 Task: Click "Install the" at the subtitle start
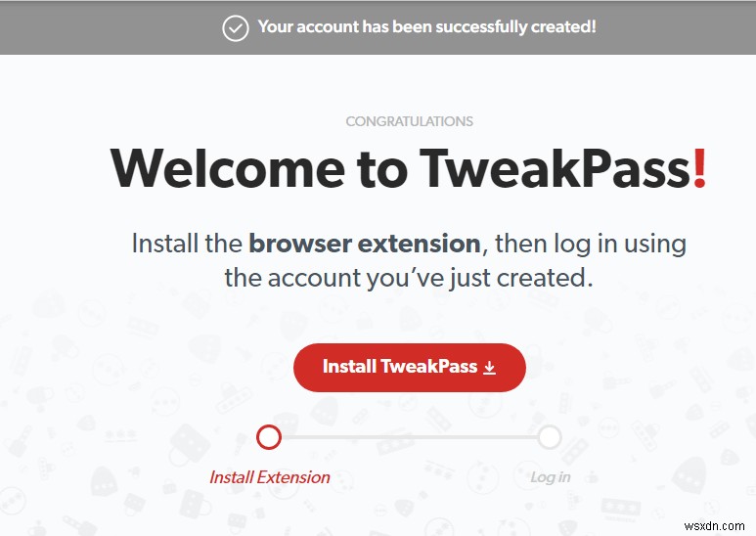coord(187,243)
